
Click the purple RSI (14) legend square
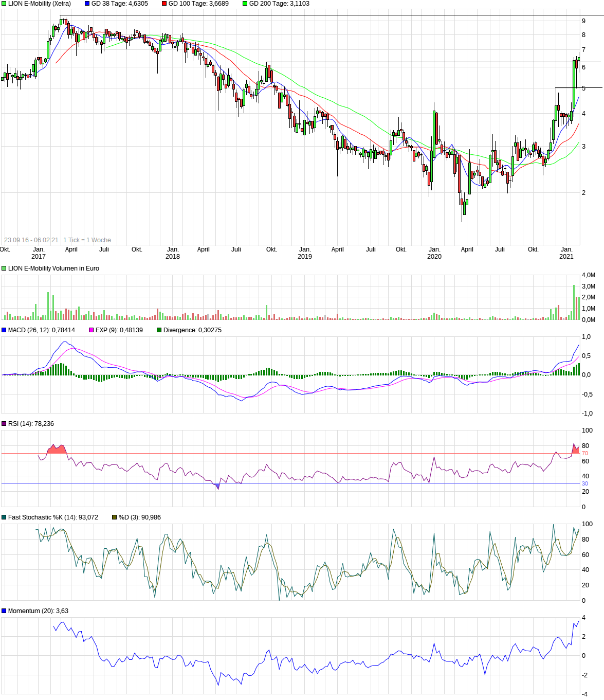click(4, 424)
